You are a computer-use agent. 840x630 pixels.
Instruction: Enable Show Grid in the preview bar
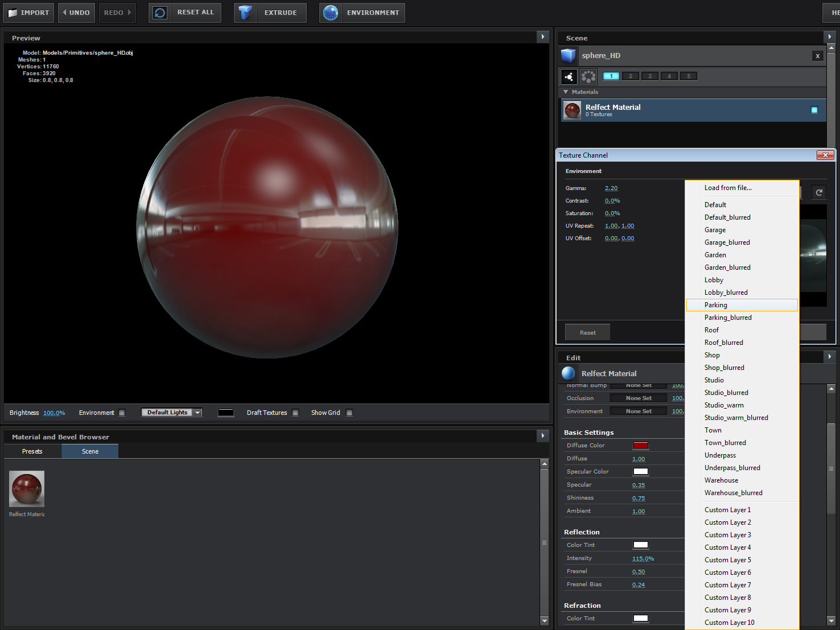pyautogui.click(x=349, y=413)
